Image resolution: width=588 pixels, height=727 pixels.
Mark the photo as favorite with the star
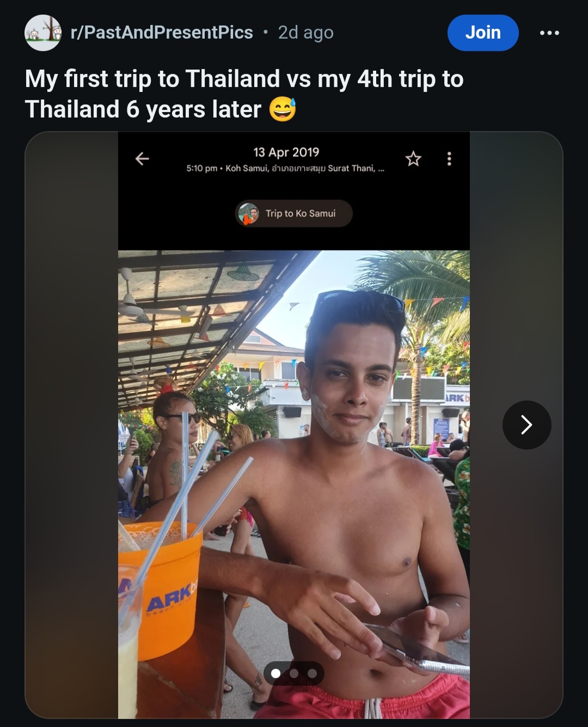413,159
